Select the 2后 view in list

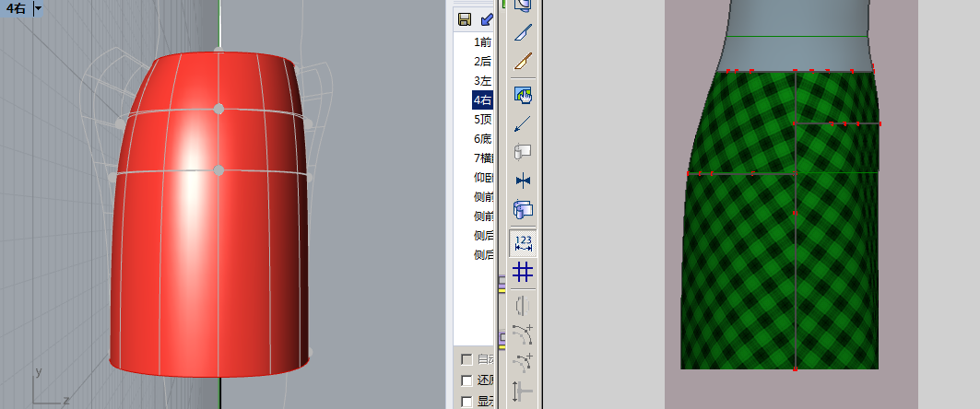[x=482, y=62]
